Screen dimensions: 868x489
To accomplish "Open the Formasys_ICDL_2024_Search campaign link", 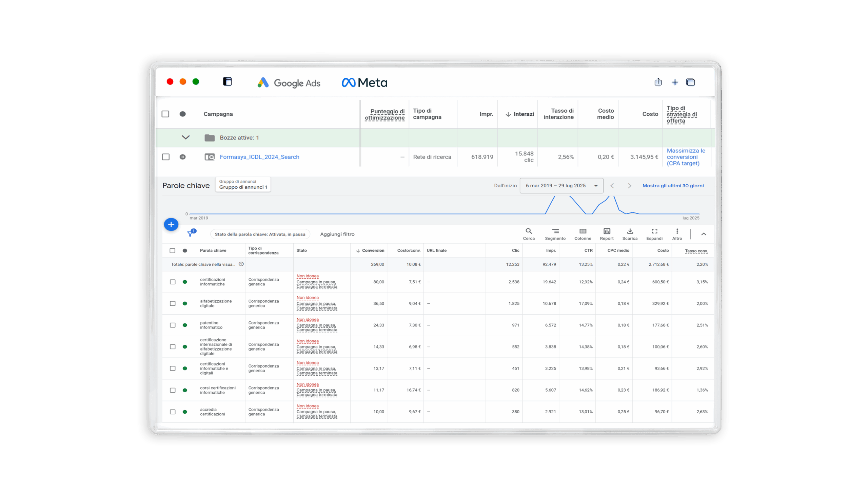I will [259, 157].
